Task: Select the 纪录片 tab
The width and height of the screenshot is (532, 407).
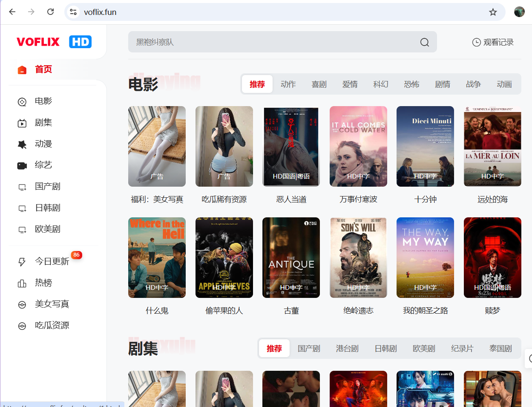Action: pos(462,349)
